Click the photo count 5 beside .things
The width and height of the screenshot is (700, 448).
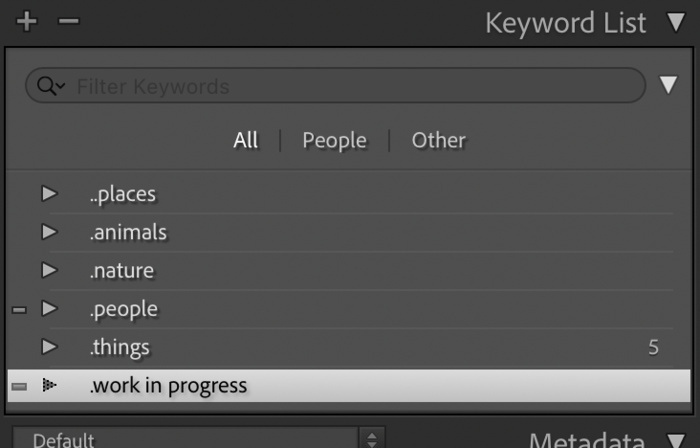pos(653,347)
